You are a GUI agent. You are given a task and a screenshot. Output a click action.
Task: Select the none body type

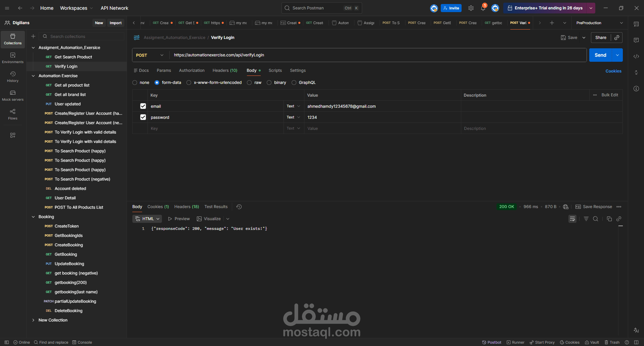(135, 83)
